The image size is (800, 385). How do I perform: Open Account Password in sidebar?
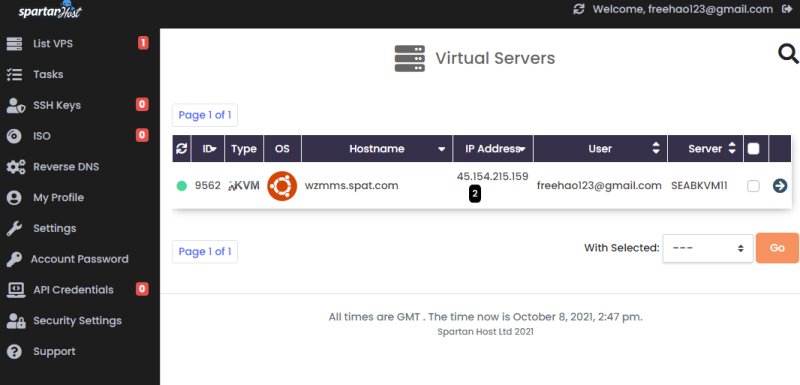coord(80,259)
